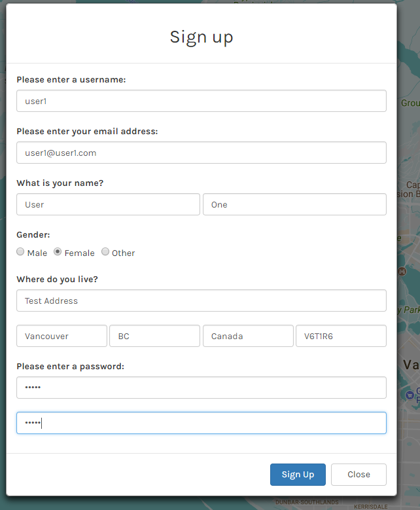
Task: Click the Sign up dialog heading
Action: pos(201,37)
